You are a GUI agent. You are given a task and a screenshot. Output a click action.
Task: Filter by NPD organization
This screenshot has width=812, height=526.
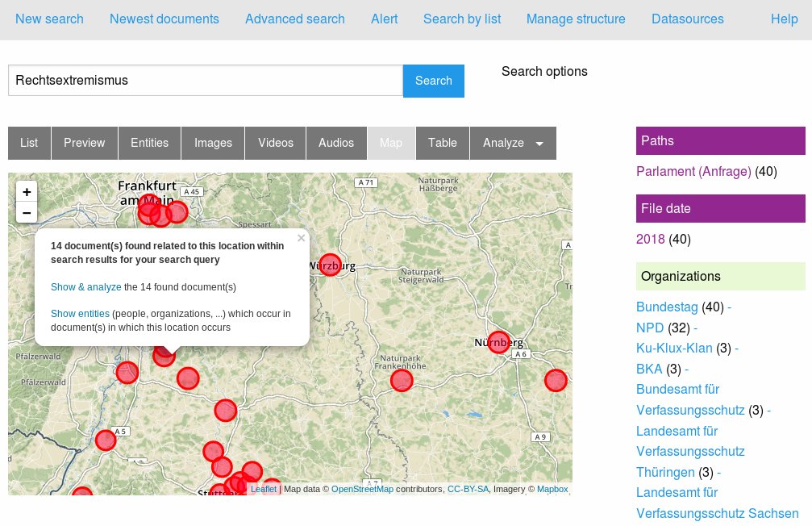(x=650, y=328)
